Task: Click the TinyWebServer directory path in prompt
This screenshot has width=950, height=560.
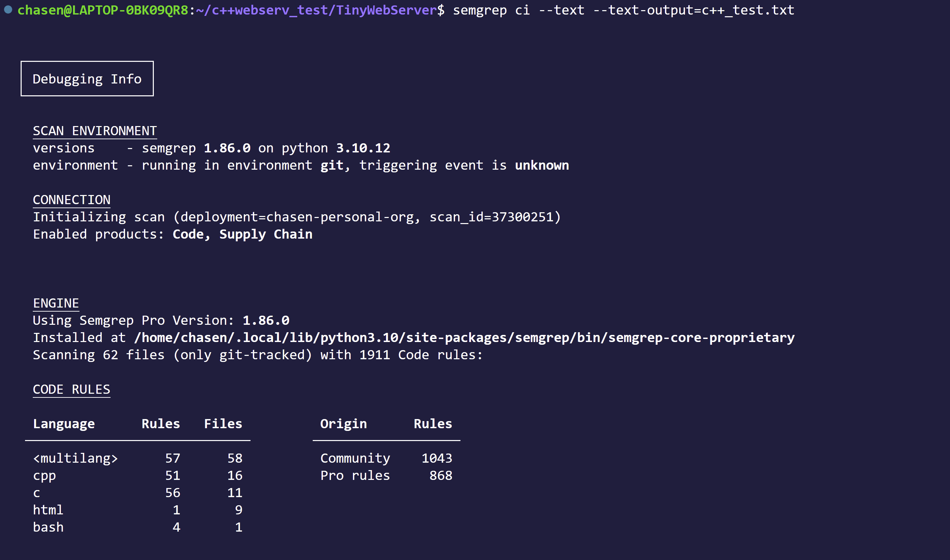Action: click(x=316, y=10)
